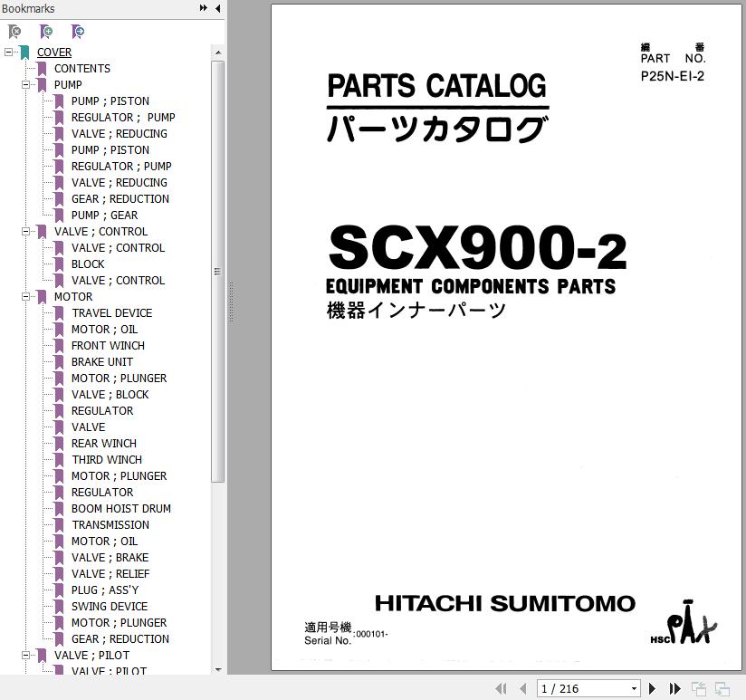The height and width of the screenshot is (700, 746).
Task: Open the CONTENTS bookmark
Action: coord(82,69)
